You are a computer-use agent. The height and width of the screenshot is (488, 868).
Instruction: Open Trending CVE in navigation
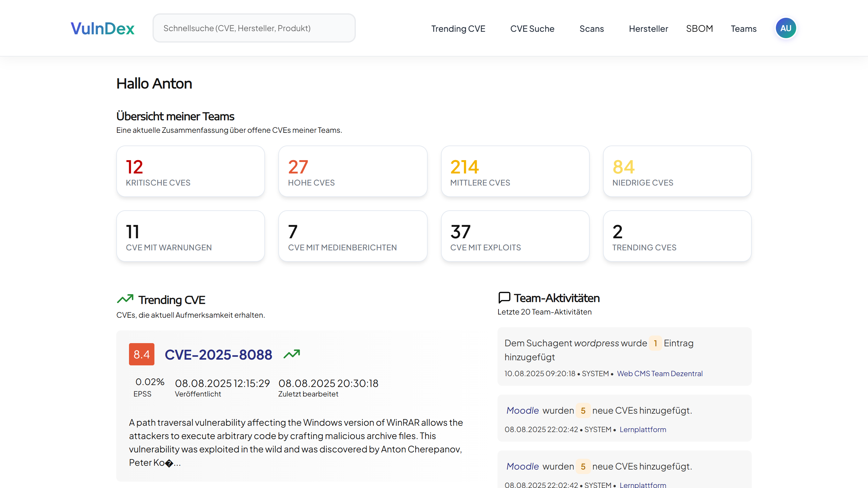pyautogui.click(x=458, y=29)
